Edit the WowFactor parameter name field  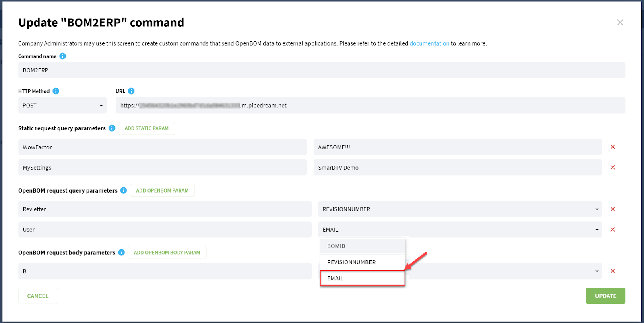162,147
